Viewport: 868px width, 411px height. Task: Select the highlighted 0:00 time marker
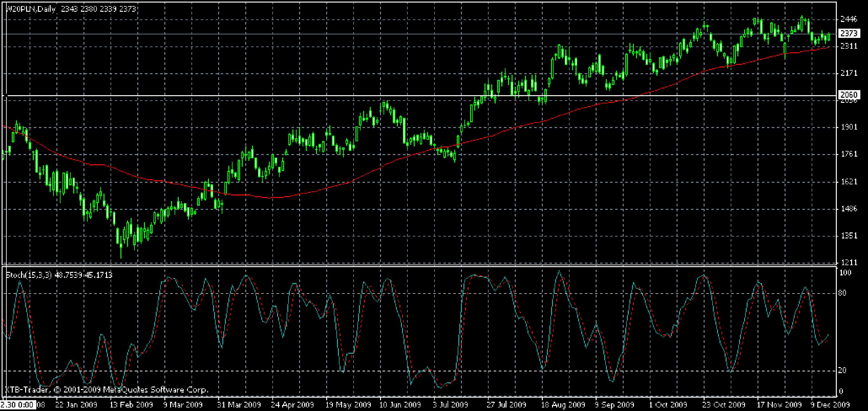click(x=18, y=405)
